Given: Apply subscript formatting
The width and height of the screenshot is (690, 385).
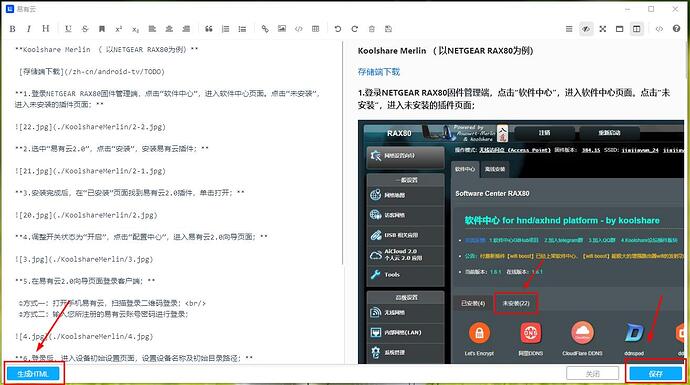Looking at the screenshot, I should coord(135,29).
